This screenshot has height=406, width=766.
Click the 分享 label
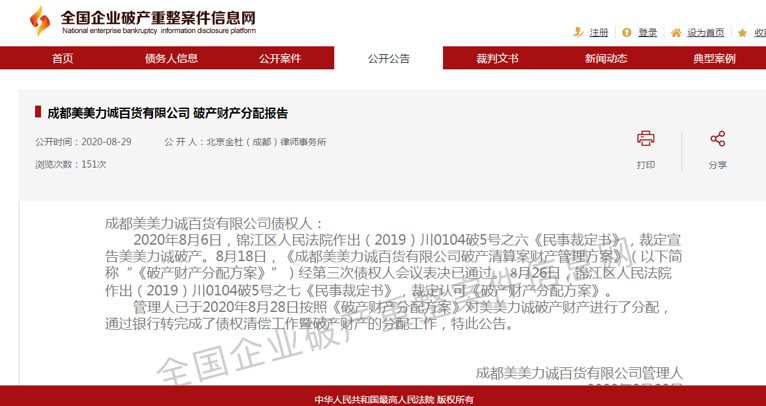[x=718, y=165]
